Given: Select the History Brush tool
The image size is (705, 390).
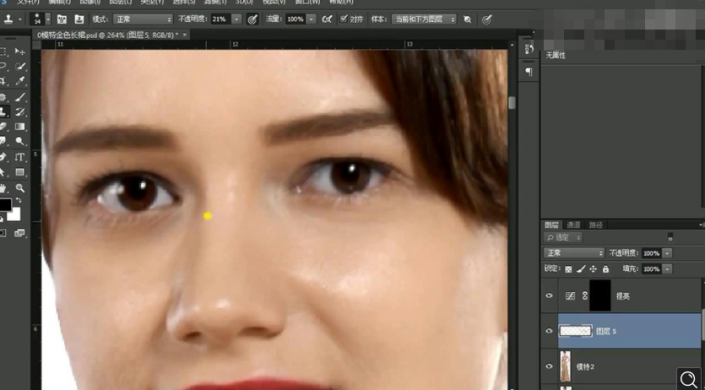Looking at the screenshot, I should coord(20,112).
